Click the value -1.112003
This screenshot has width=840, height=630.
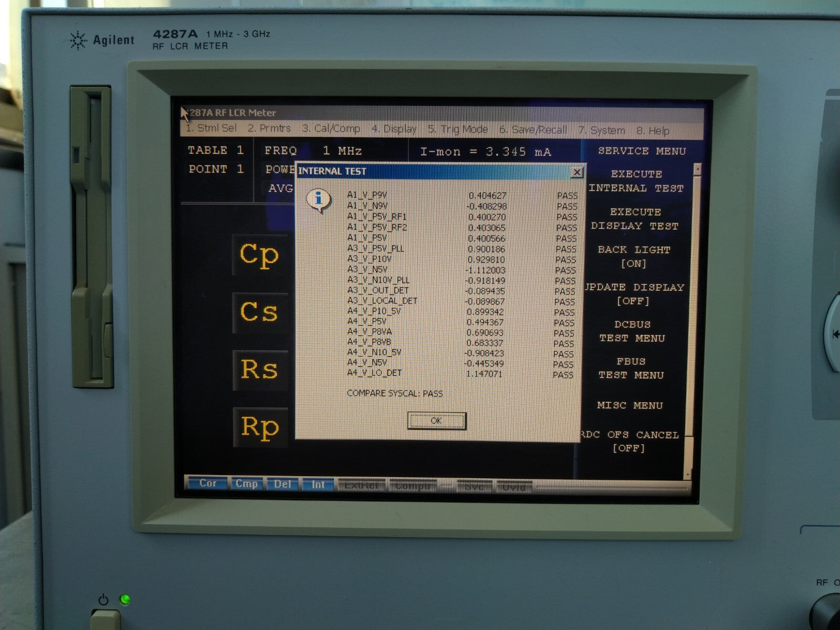[x=485, y=270]
